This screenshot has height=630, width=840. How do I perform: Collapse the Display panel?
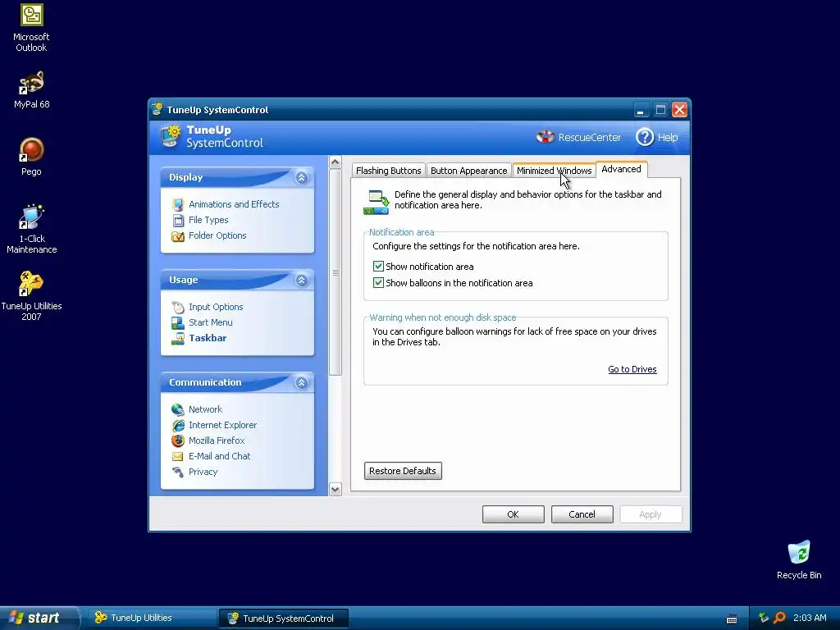coord(302,178)
